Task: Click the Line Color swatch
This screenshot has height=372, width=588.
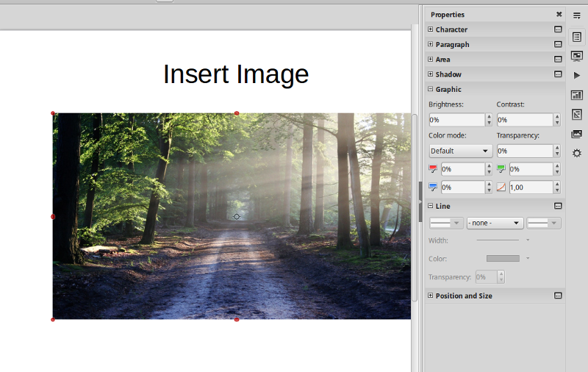Action: tap(503, 259)
